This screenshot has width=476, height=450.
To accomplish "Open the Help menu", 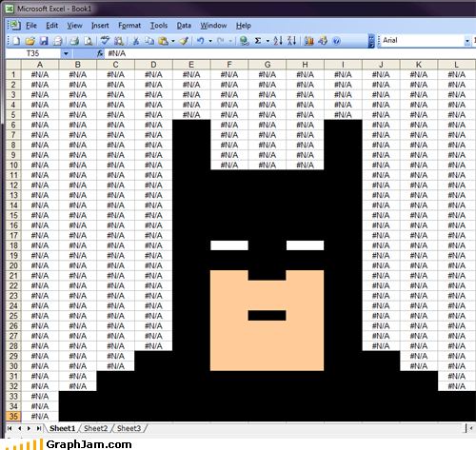I will (244, 26).
